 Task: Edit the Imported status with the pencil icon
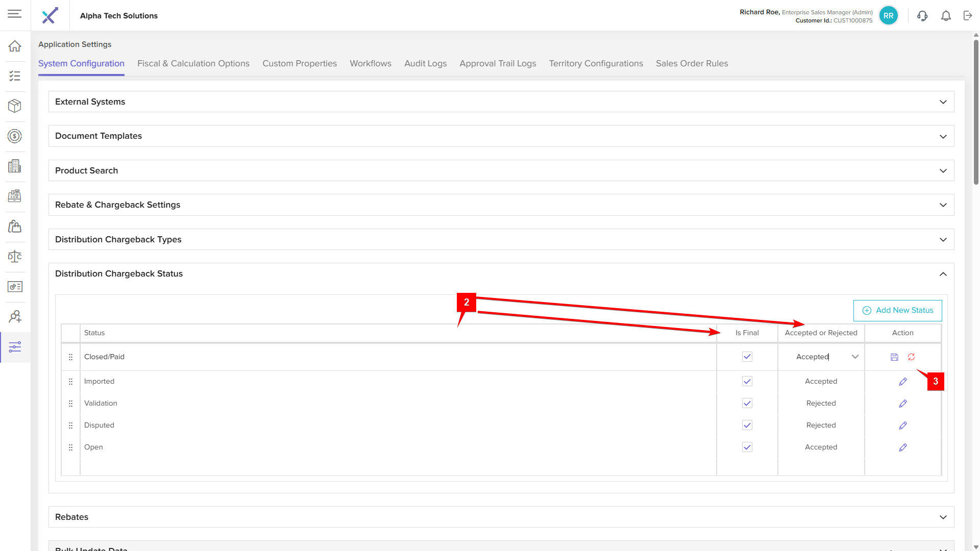pyautogui.click(x=903, y=382)
